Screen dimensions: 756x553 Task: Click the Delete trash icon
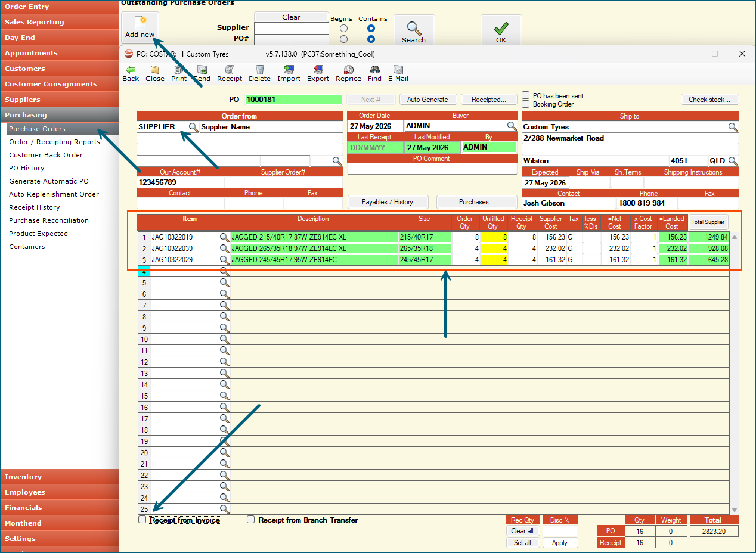coord(259,73)
